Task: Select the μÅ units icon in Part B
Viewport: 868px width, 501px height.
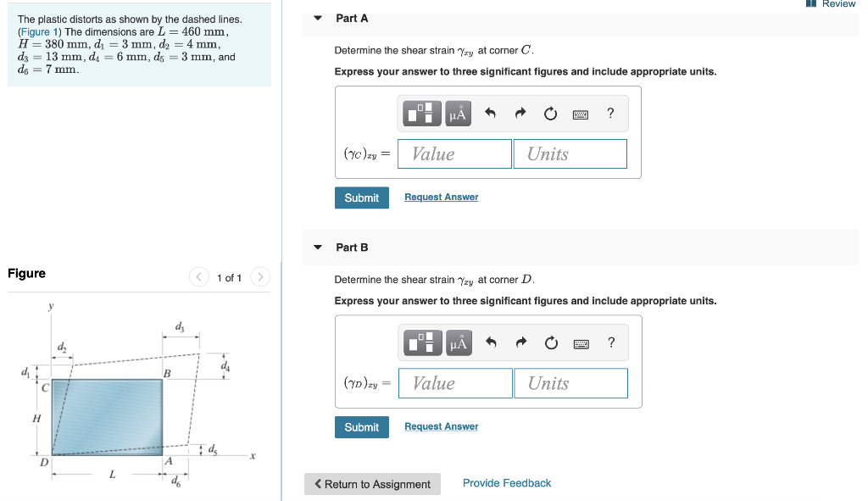Action: click(457, 342)
